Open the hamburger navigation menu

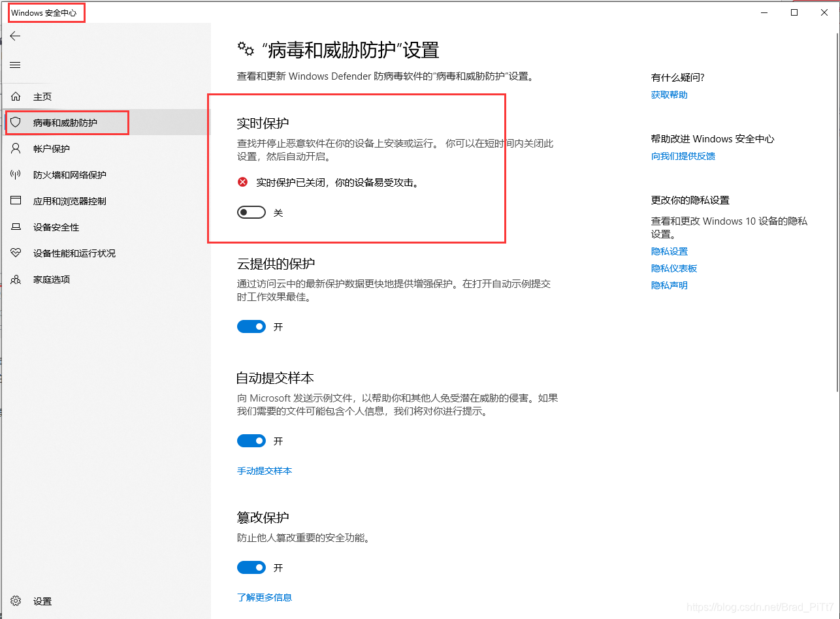coord(16,65)
